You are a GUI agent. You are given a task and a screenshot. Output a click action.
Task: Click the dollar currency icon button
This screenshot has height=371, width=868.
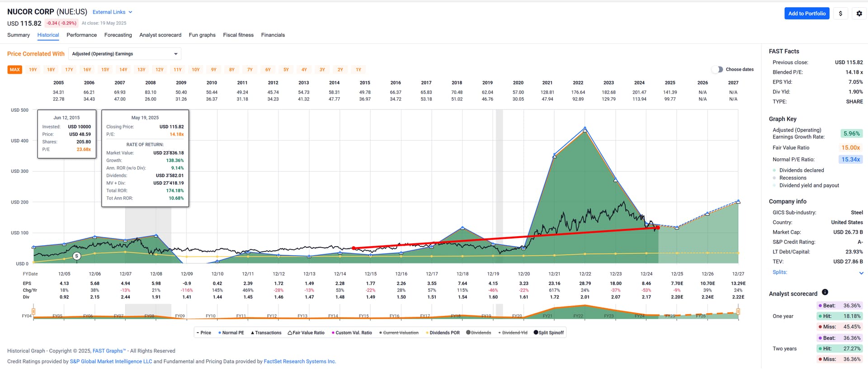(x=840, y=14)
